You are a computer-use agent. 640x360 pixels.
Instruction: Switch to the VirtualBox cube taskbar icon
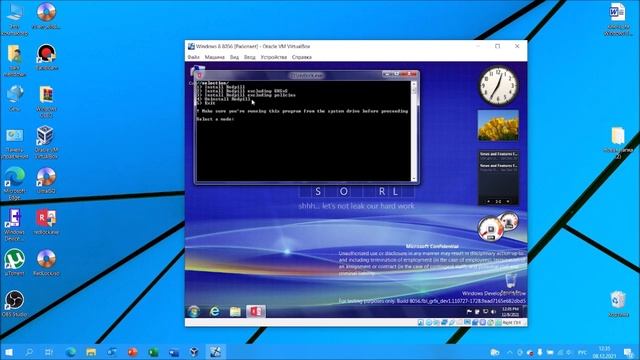195,352
